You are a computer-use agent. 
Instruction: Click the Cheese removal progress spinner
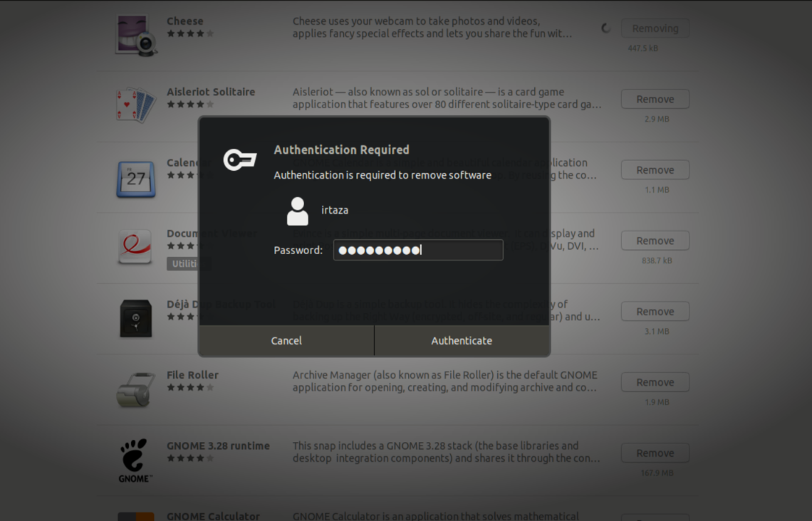point(606,28)
